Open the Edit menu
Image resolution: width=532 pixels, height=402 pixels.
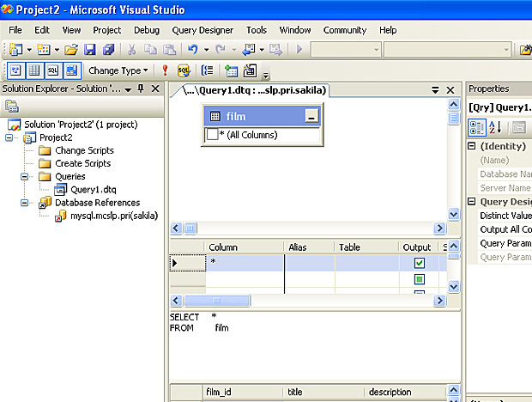pyautogui.click(x=42, y=30)
